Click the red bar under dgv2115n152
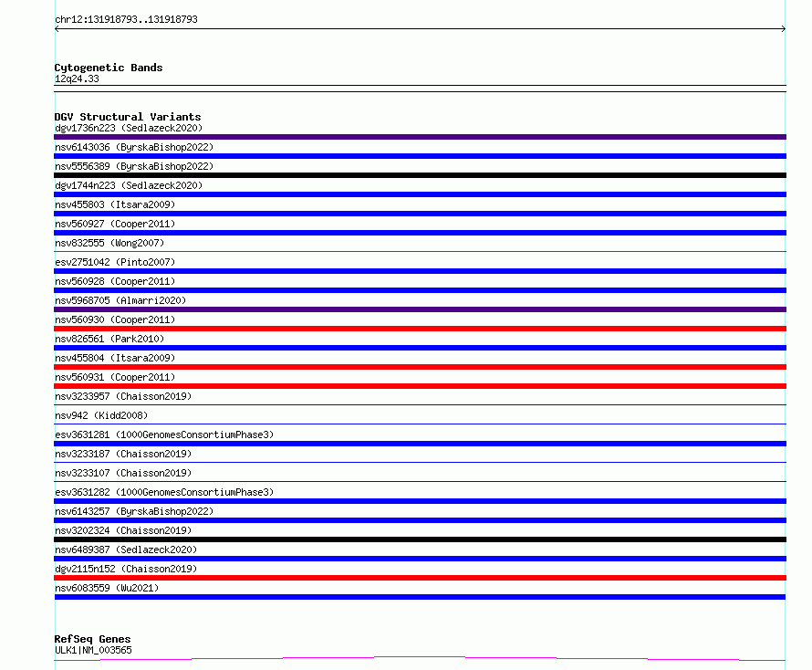The width and height of the screenshot is (812, 670). tap(420, 578)
